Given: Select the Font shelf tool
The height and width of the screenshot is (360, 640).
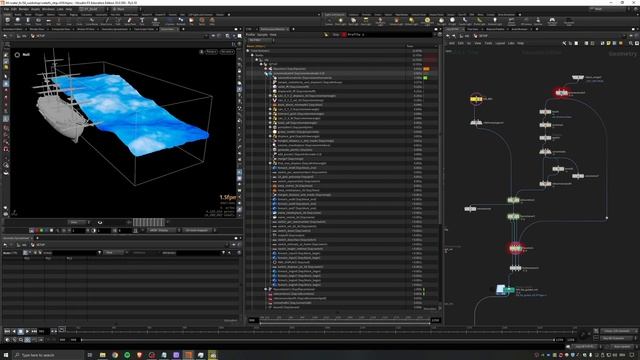Looking at the screenshot, I should [142, 20].
